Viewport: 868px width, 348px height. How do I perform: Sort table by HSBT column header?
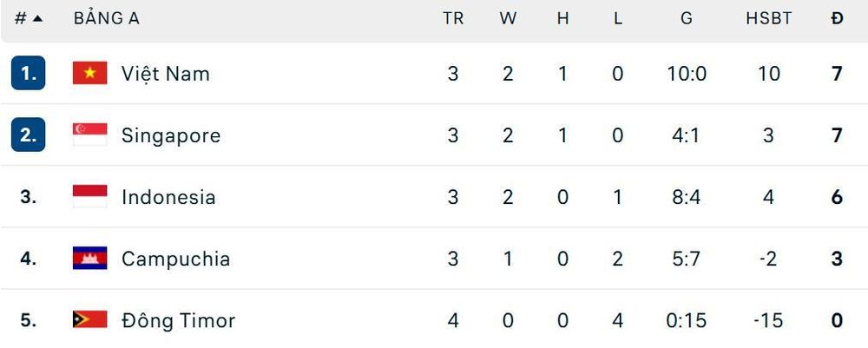coord(768,19)
